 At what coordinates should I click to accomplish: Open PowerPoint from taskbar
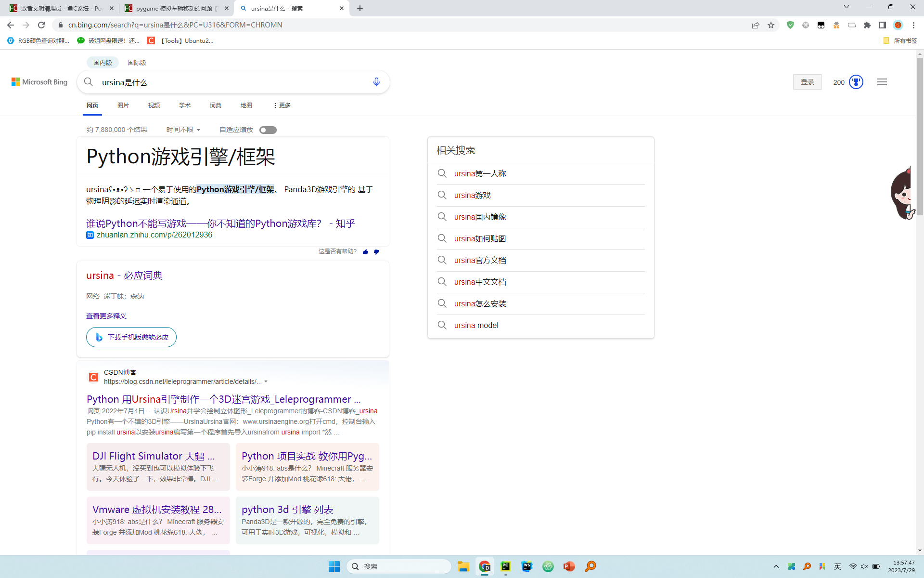(x=569, y=566)
